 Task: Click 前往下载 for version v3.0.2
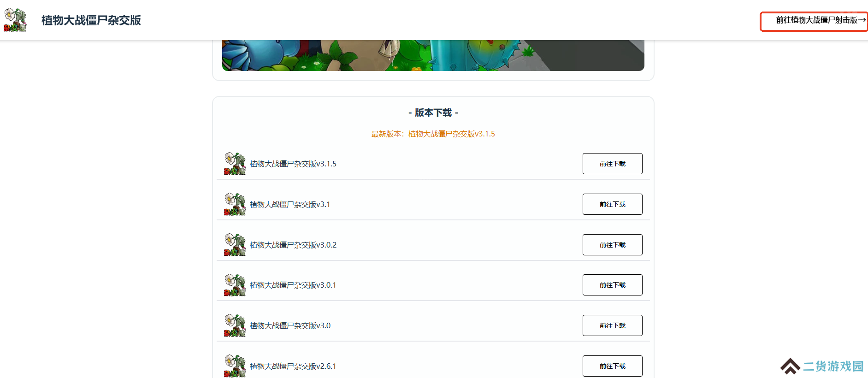(612, 245)
